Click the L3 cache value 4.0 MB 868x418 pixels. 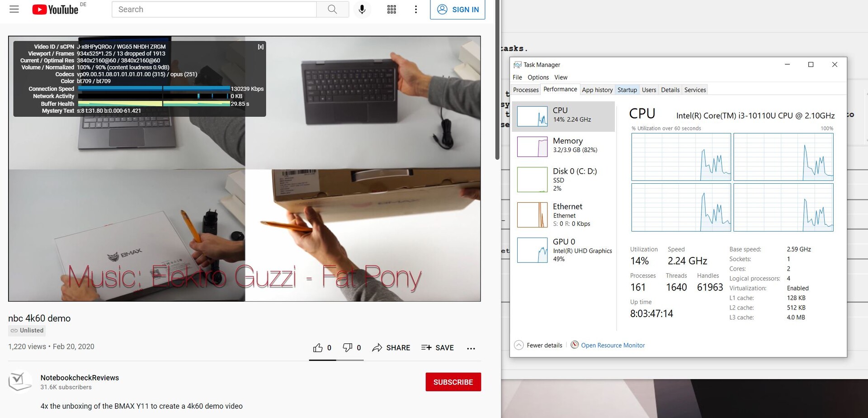pyautogui.click(x=796, y=318)
